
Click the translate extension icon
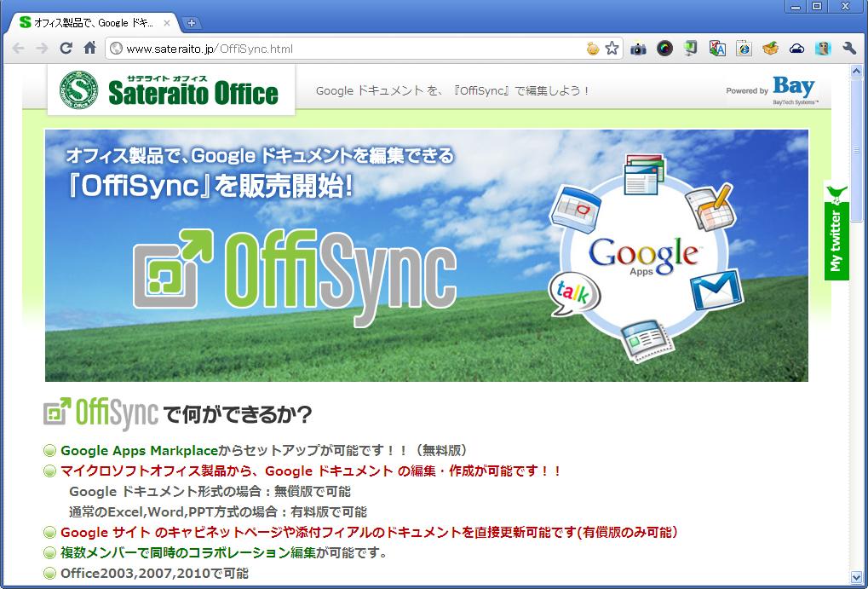point(717,49)
